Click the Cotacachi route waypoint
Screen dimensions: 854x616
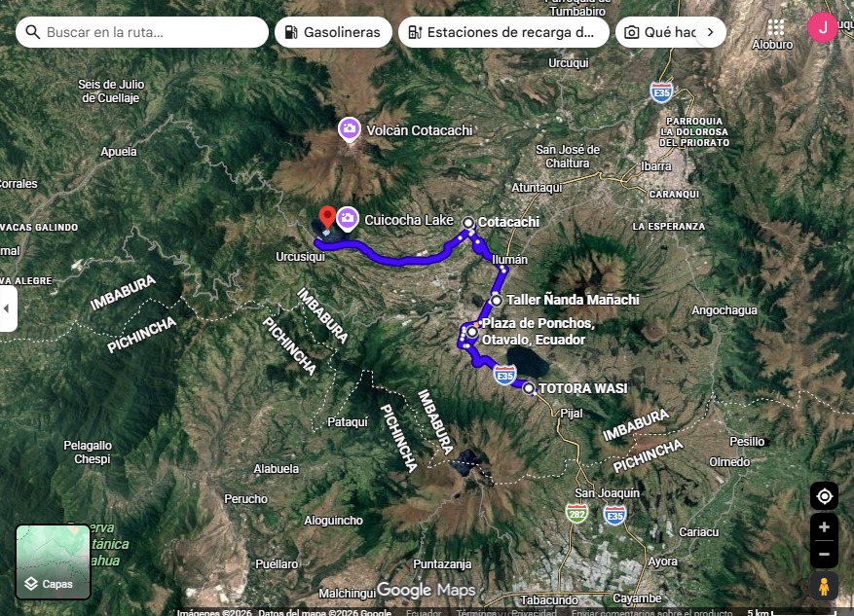click(468, 223)
